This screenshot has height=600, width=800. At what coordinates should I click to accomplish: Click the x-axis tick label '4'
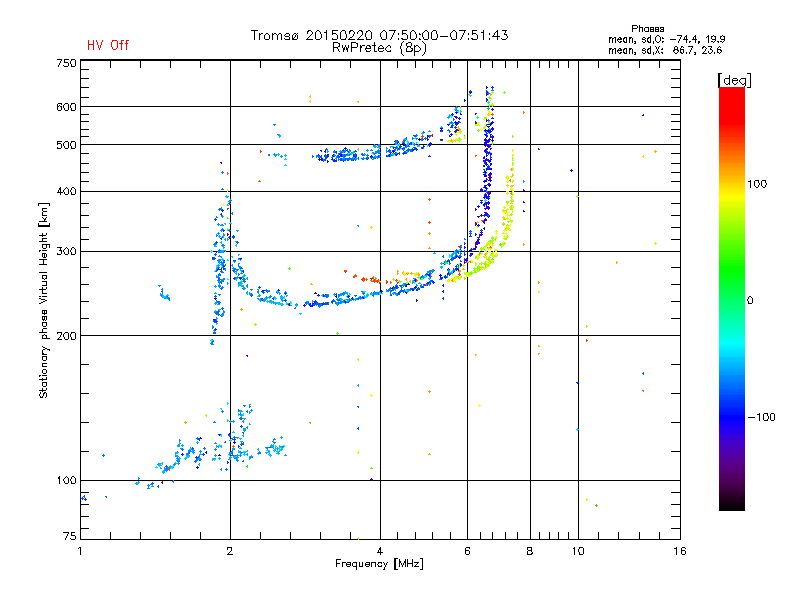pyautogui.click(x=380, y=551)
